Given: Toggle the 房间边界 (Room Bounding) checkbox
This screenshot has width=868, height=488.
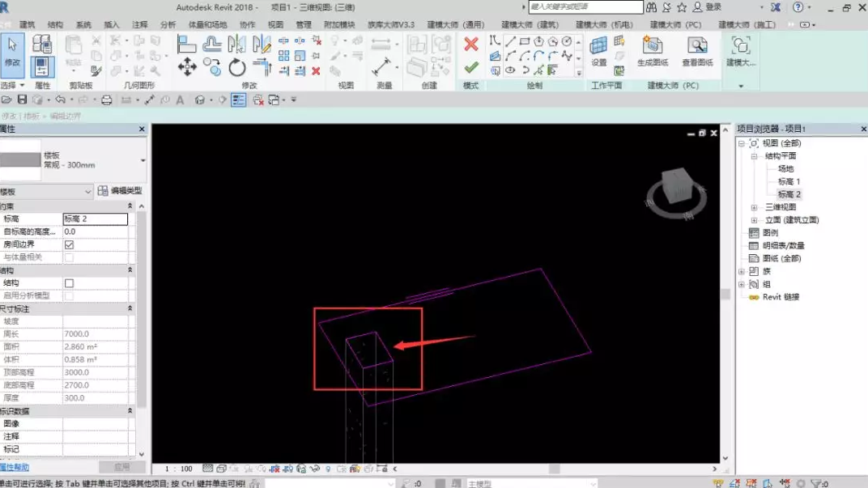Looking at the screenshot, I should pyautogui.click(x=69, y=244).
